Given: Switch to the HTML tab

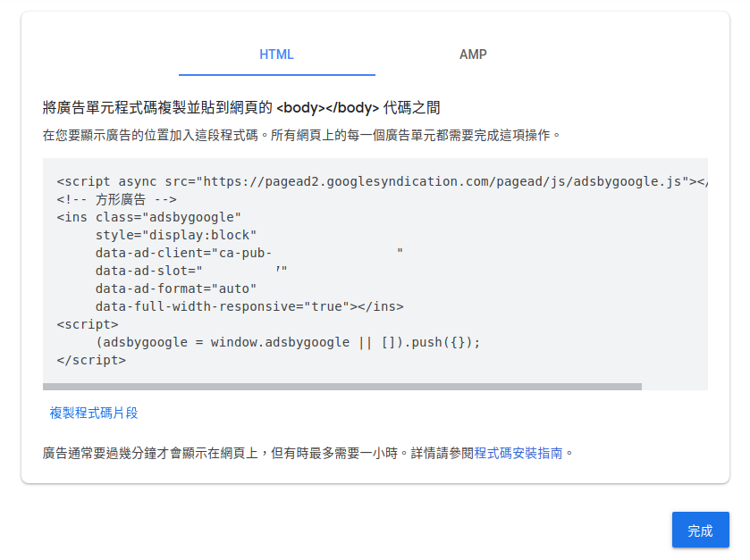Looking at the screenshot, I should 276,54.
